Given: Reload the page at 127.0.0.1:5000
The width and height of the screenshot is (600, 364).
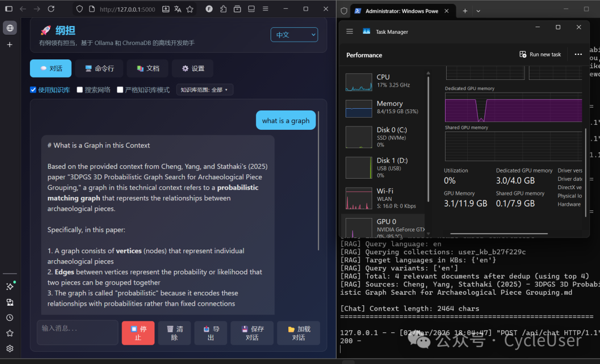Looking at the screenshot, I should point(51,9).
